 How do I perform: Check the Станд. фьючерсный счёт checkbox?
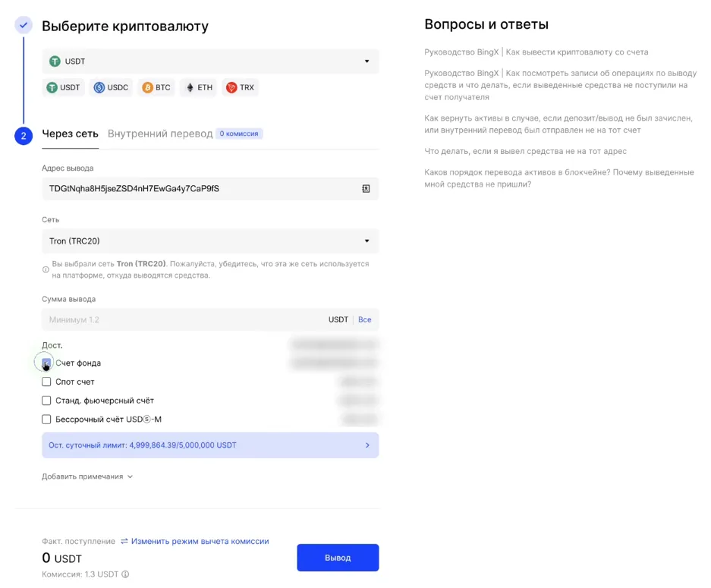pyautogui.click(x=46, y=401)
